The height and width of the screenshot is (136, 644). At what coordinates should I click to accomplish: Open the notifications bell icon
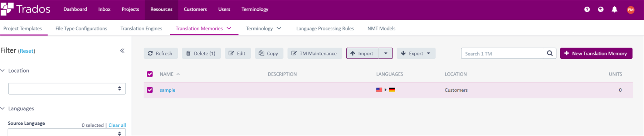[x=614, y=9]
